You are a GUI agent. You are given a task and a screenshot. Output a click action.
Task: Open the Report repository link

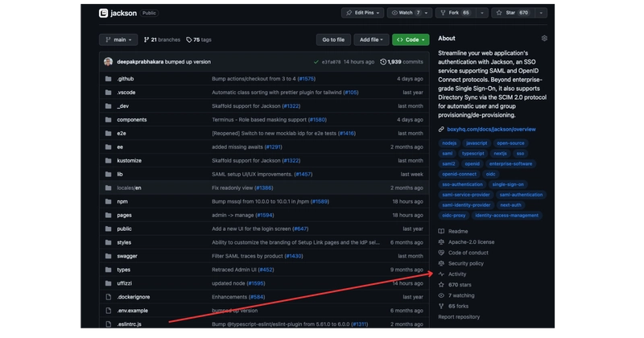tap(459, 317)
